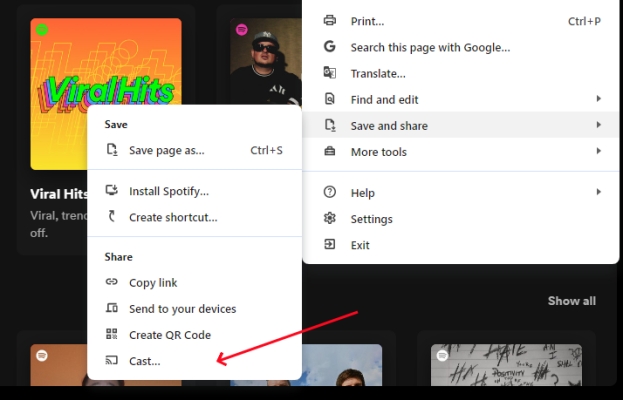The width and height of the screenshot is (623, 400).
Task: Click the Save and share page icon
Action: pyautogui.click(x=330, y=125)
